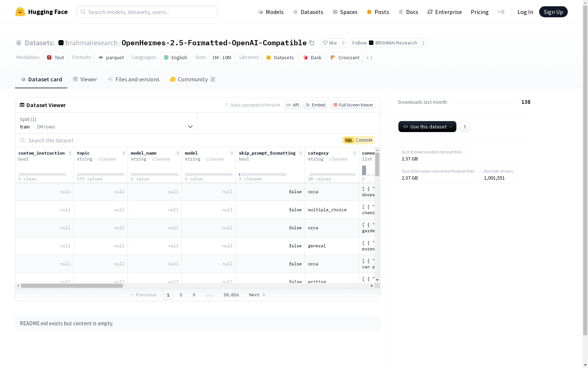
Task: Open the brahmairesearch profile link
Action: [92, 43]
